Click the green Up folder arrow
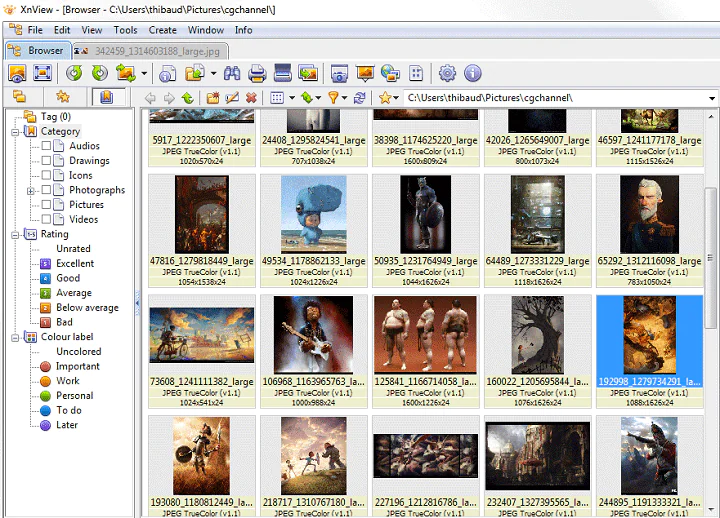This screenshot has height=518, width=720. [187, 98]
